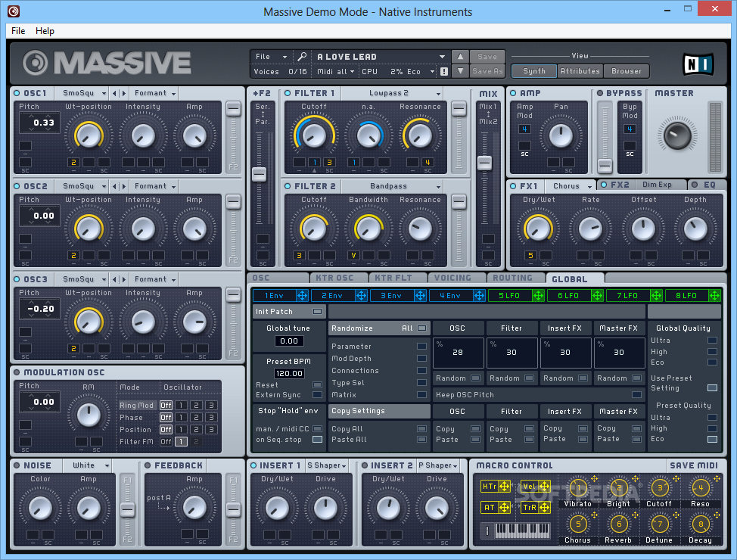Click the Global tune value field

pos(289,341)
